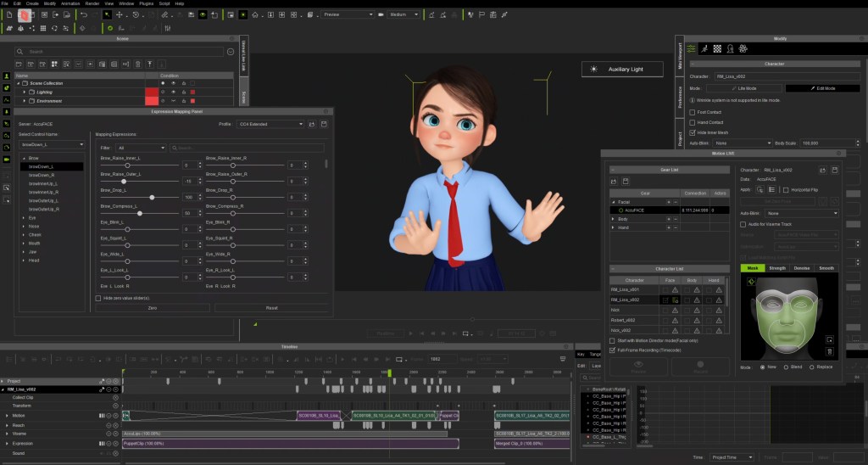Switch to the Smooth tab
This screenshot has height=465, width=868.
click(826, 268)
